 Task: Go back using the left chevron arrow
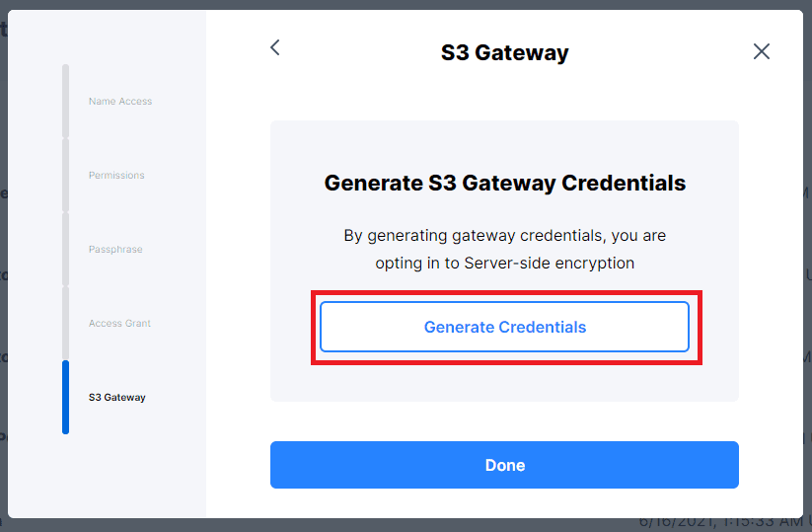[x=275, y=47]
